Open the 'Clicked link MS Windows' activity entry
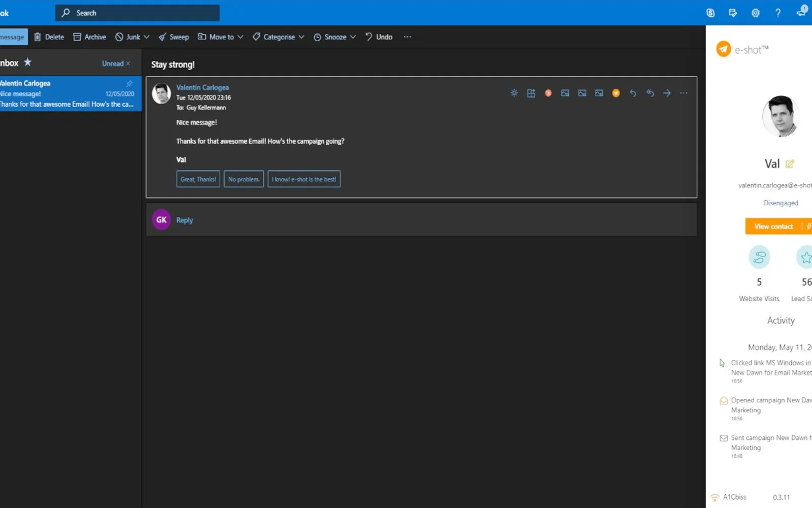The width and height of the screenshot is (812, 508). coord(766,371)
